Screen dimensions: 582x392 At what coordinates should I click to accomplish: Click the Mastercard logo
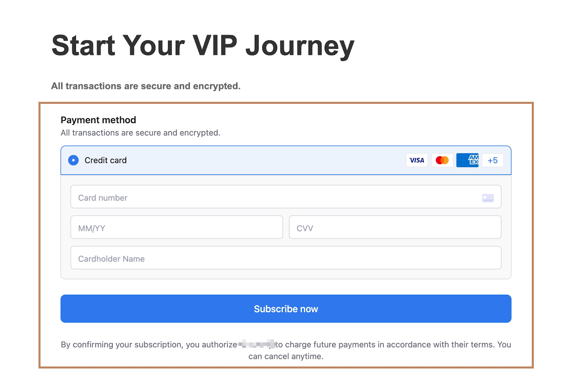[442, 160]
